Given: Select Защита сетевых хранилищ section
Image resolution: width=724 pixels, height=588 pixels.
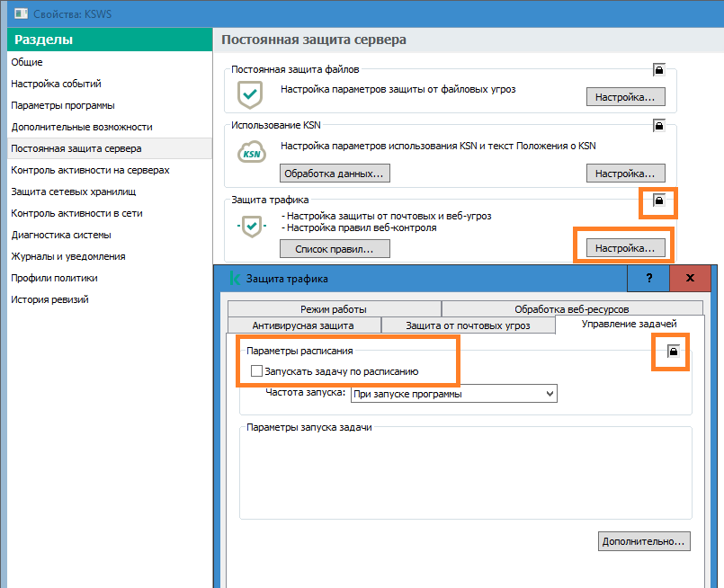Looking at the screenshot, I should pos(110,192).
